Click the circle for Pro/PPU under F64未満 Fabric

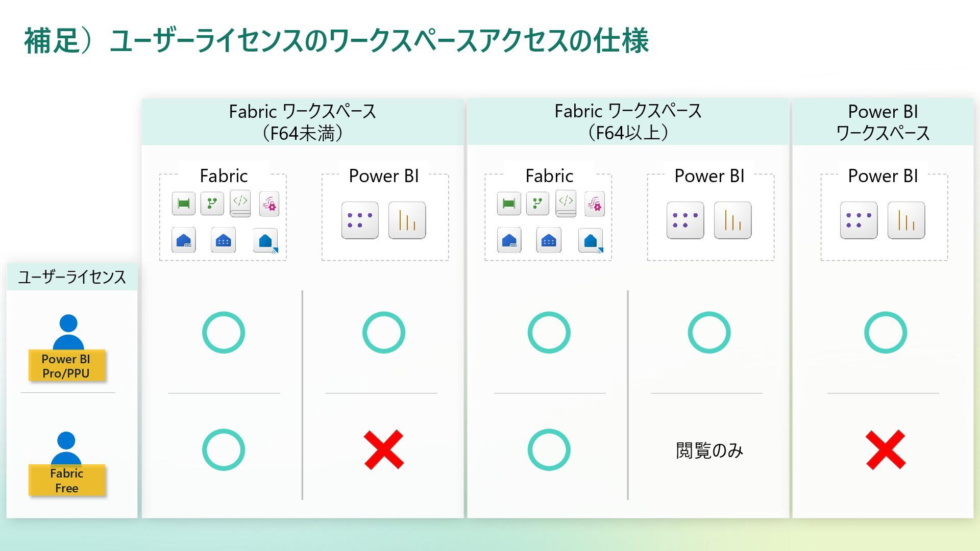pos(224,333)
